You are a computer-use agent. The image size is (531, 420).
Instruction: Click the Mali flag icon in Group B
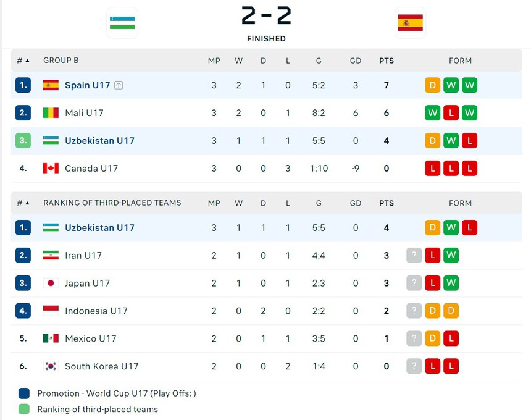point(51,113)
